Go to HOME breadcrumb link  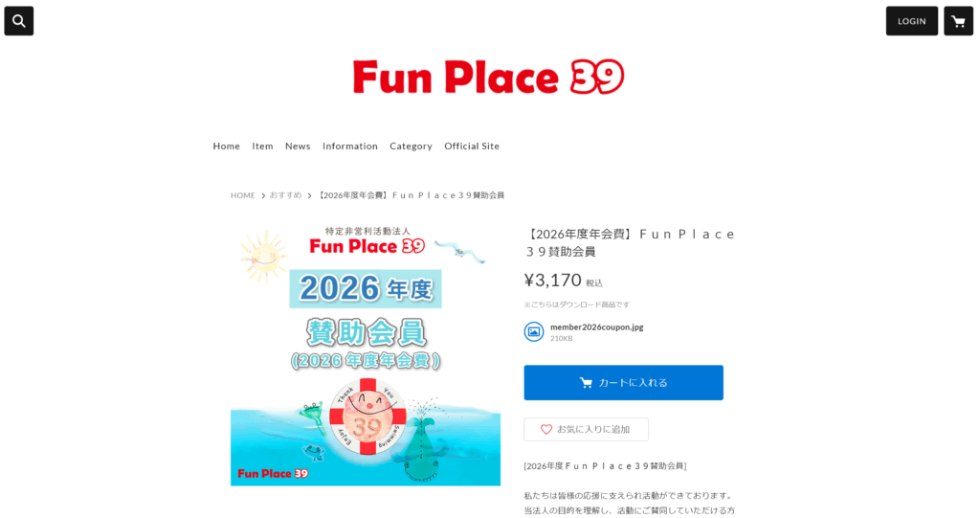tap(242, 195)
